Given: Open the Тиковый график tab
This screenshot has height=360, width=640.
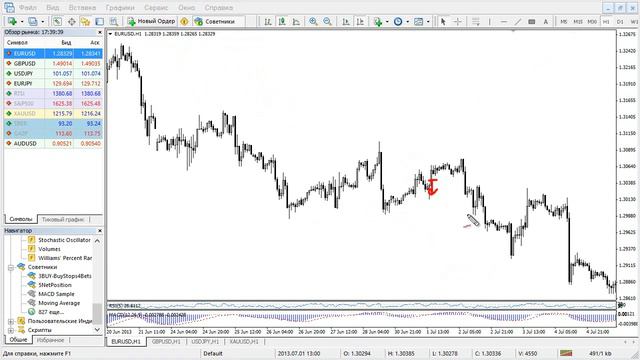Looking at the screenshot, I should (x=63, y=220).
